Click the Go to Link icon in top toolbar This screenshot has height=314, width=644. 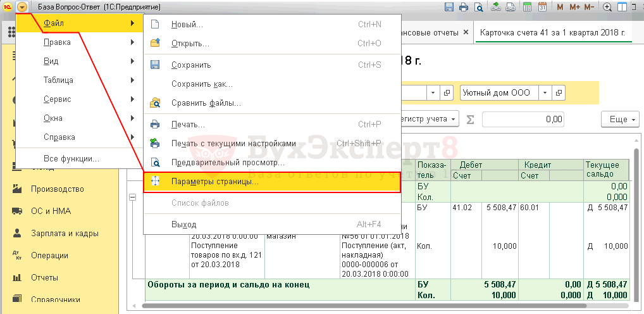point(510,6)
